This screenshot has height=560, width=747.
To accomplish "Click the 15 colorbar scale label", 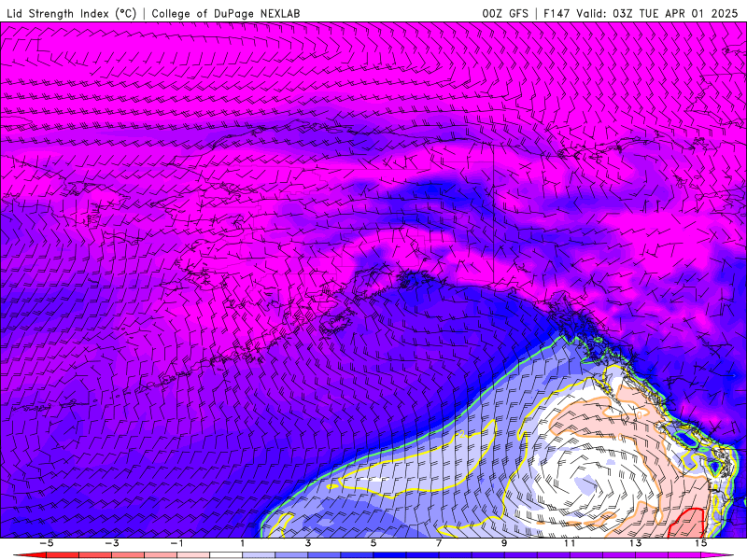I will [x=701, y=543].
